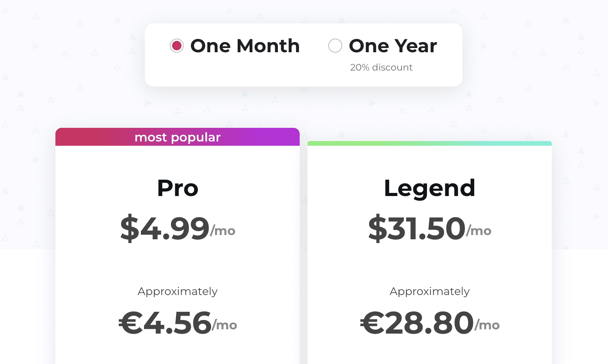Click "Approximately" in the Legend card
Screen dimensions: 608x364
[429, 292]
